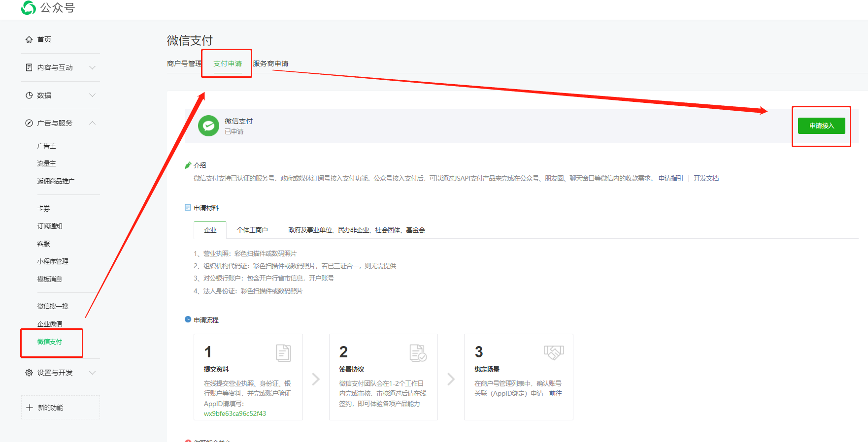Click the 广告与服务 compass icon
The width and height of the screenshot is (868, 442).
point(29,123)
